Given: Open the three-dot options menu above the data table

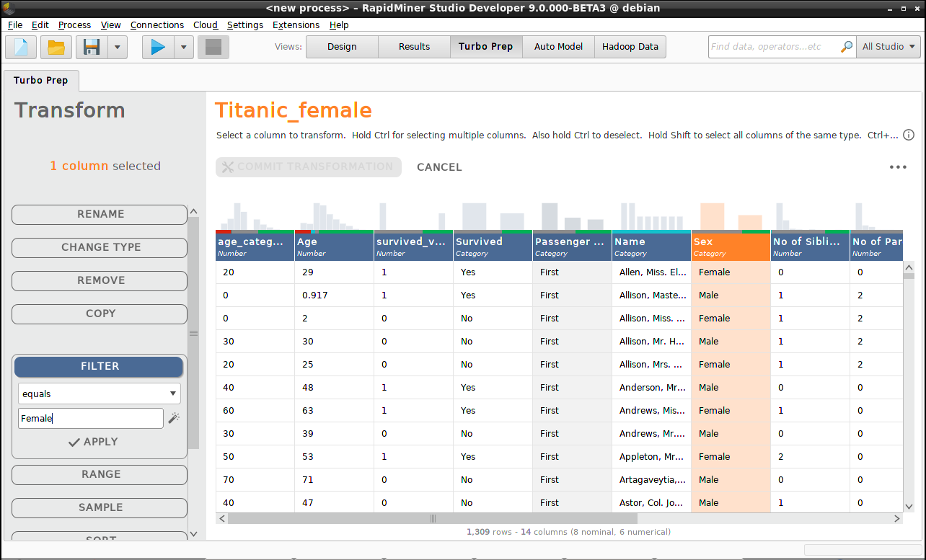Looking at the screenshot, I should pyautogui.click(x=898, y=167).
